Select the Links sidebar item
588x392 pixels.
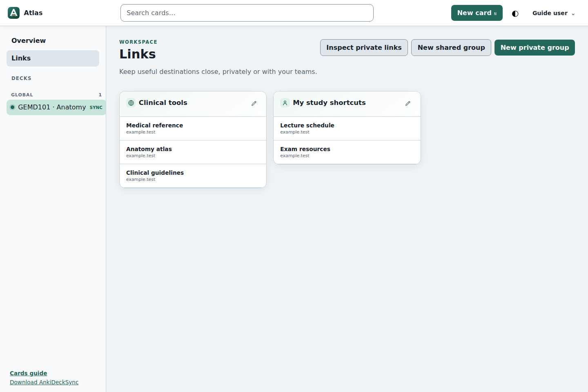[x=53, y=58]
